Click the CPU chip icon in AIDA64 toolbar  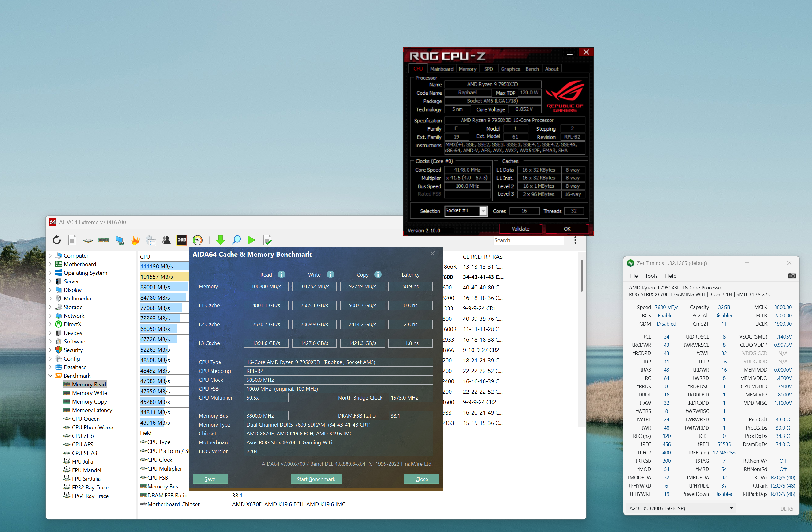[x=88, y=241]
